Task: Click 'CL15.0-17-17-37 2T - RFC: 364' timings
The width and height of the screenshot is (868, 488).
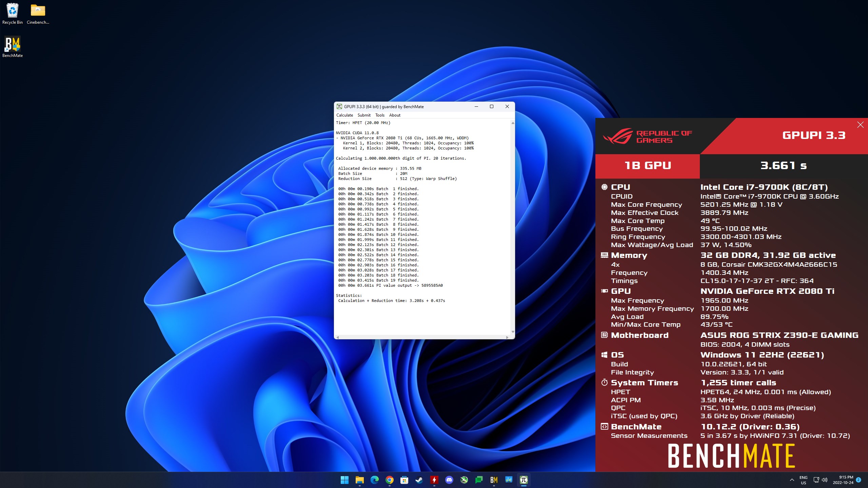Action: click(x=757, y=281)
